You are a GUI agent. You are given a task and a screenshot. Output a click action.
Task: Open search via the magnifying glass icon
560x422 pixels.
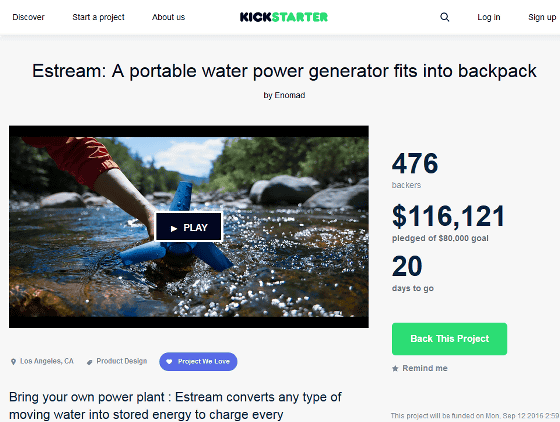point(444,17)
